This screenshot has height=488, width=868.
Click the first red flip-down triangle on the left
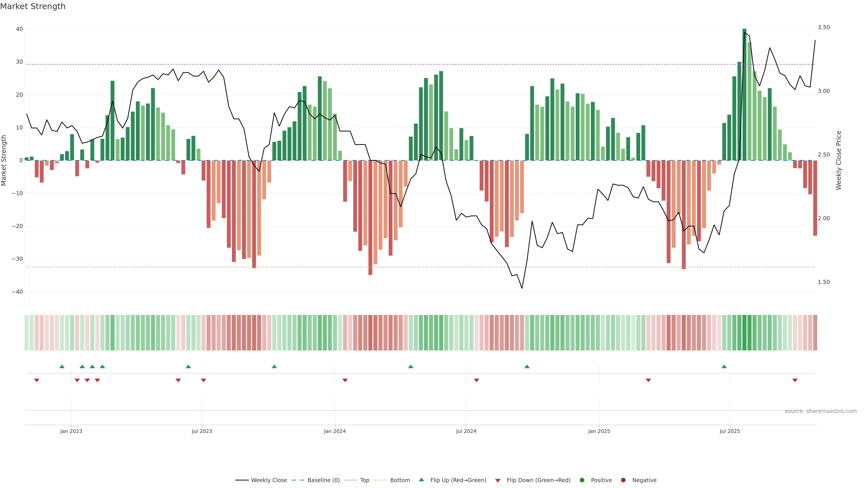click(x=37, y=380)
